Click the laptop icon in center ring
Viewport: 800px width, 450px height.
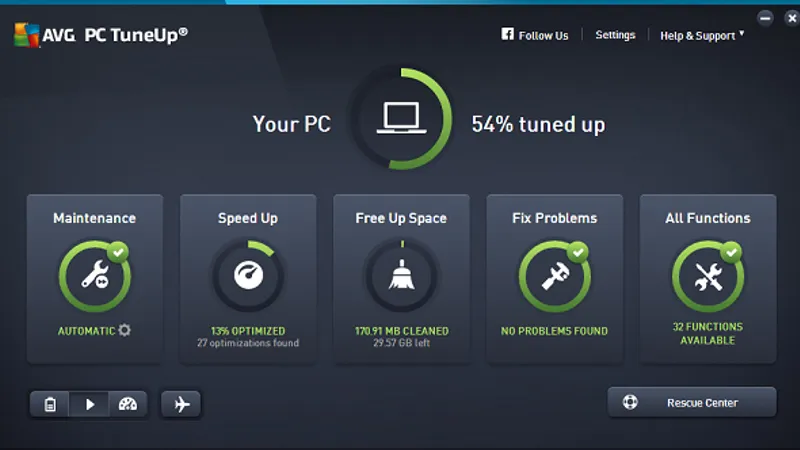[402, 118]
